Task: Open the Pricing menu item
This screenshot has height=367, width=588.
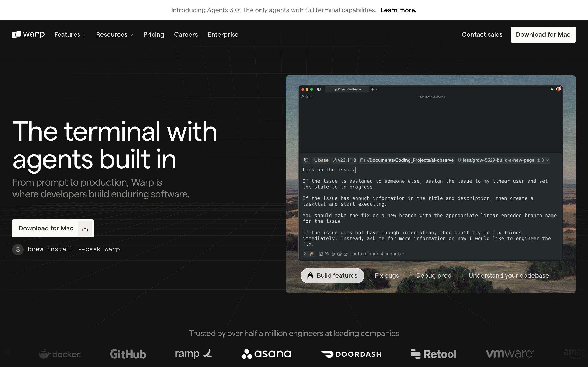Action: 154,34
